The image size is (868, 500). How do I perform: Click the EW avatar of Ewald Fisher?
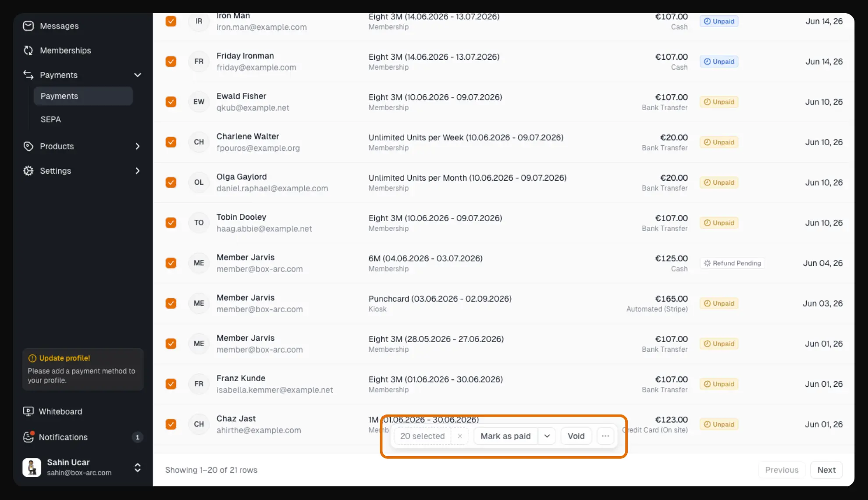click(x=199, y=102)
